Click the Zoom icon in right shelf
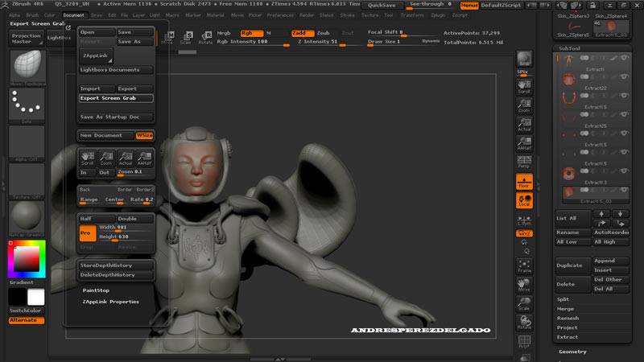Image resolution: width=644 pixels, height=362 pixels. pyautogui.click(x=524, y=106)
